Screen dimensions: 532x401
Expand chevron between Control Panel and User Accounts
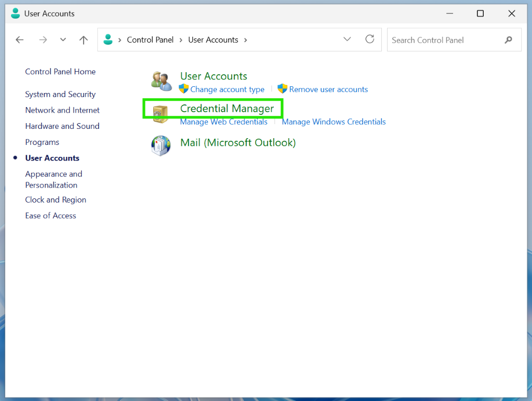(181, 40)
